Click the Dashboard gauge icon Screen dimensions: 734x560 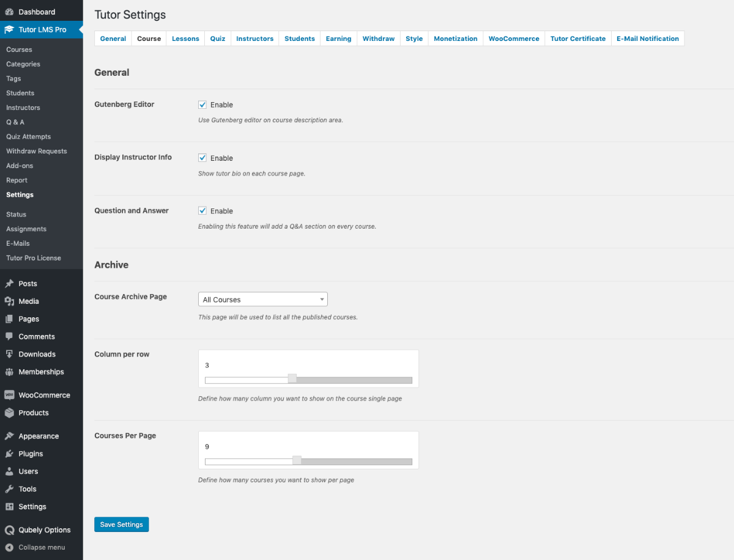point(9,12)
